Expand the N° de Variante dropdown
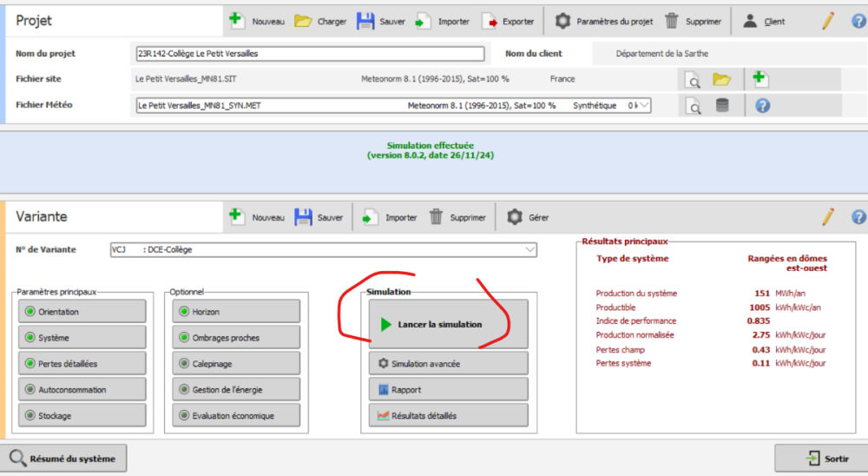868x476 pixels. point(529,250)
